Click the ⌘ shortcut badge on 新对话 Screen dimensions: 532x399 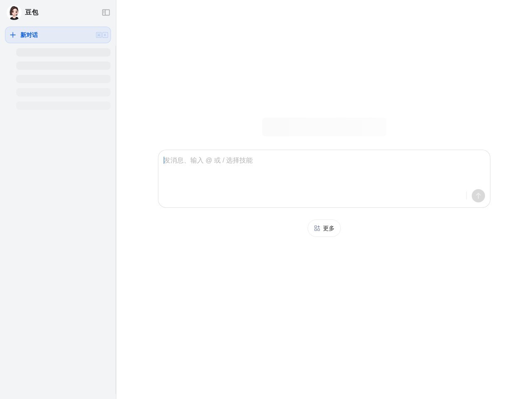99,35
